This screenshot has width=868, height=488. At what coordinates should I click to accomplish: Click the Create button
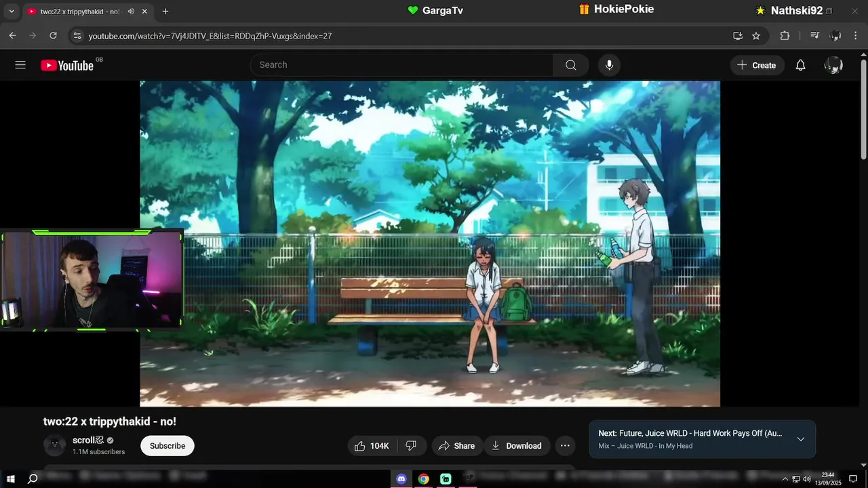757,65
